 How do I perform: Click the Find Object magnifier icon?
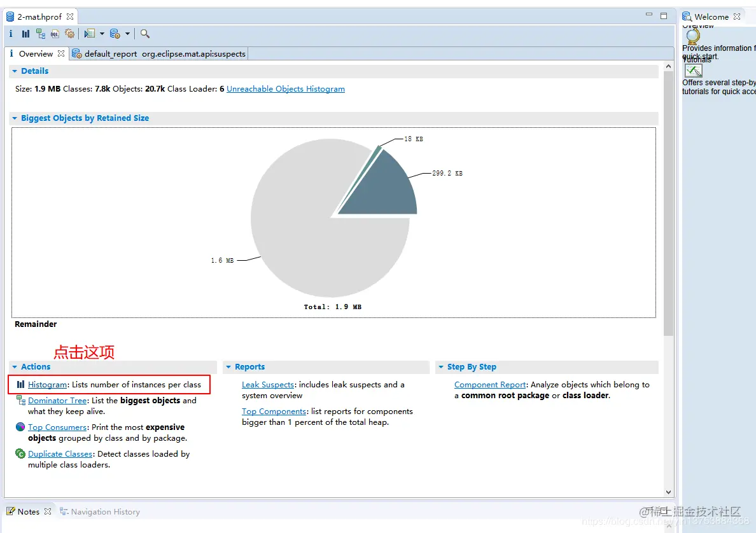pyautogui.click(x=144, y=34)
